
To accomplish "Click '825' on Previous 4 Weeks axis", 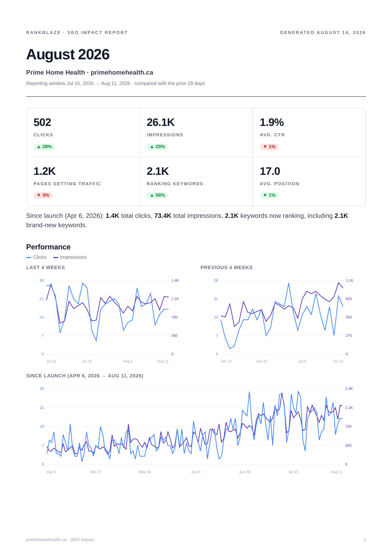I will pos(349,299).
